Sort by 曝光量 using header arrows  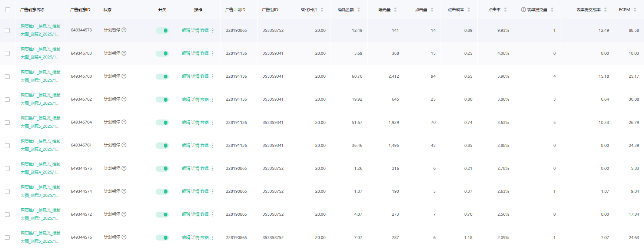pos(395,10)
